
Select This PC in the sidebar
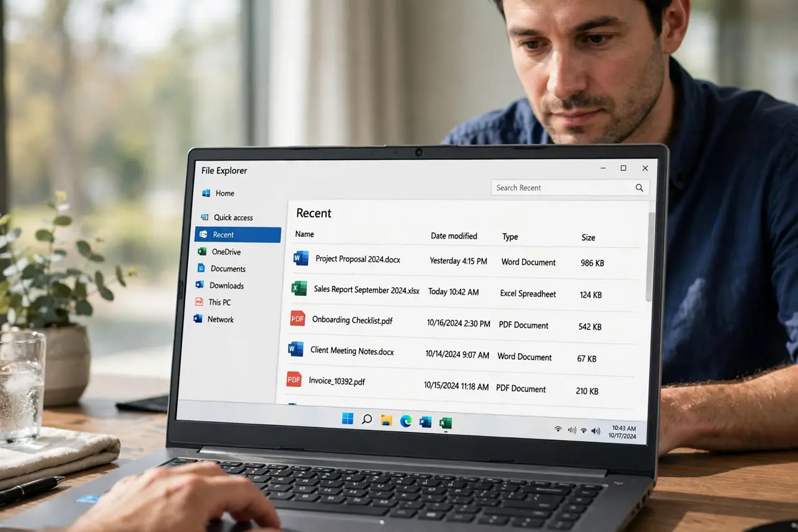point(213,302)
